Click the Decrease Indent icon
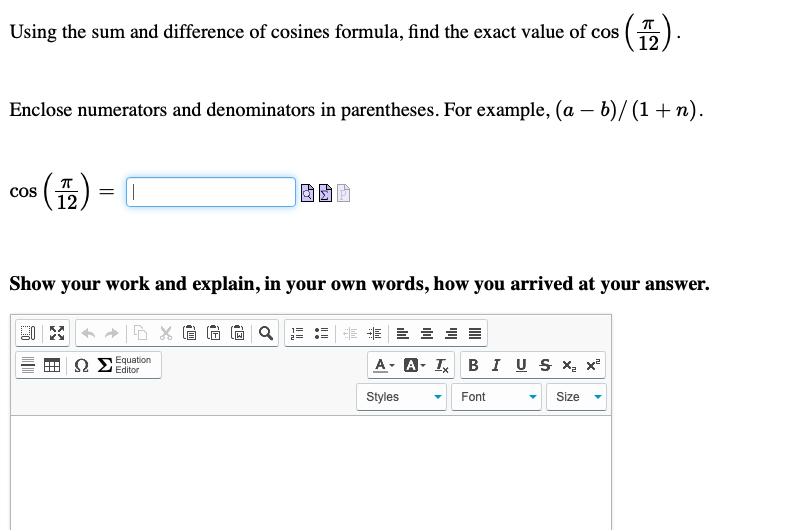 [350, 333]
